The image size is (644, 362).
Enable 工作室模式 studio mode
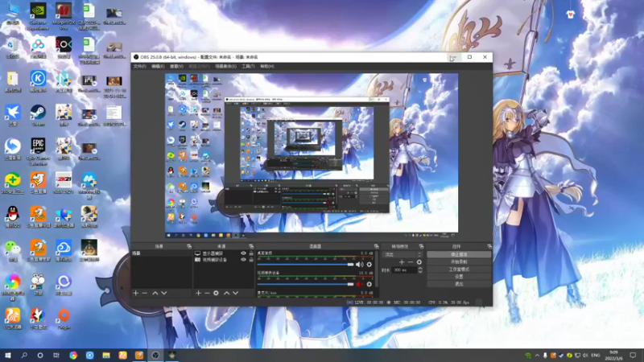(x=459, y=269)
